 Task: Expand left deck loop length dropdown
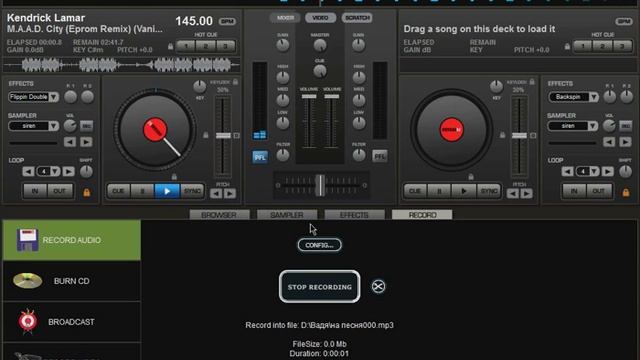(x=55, y=171)
